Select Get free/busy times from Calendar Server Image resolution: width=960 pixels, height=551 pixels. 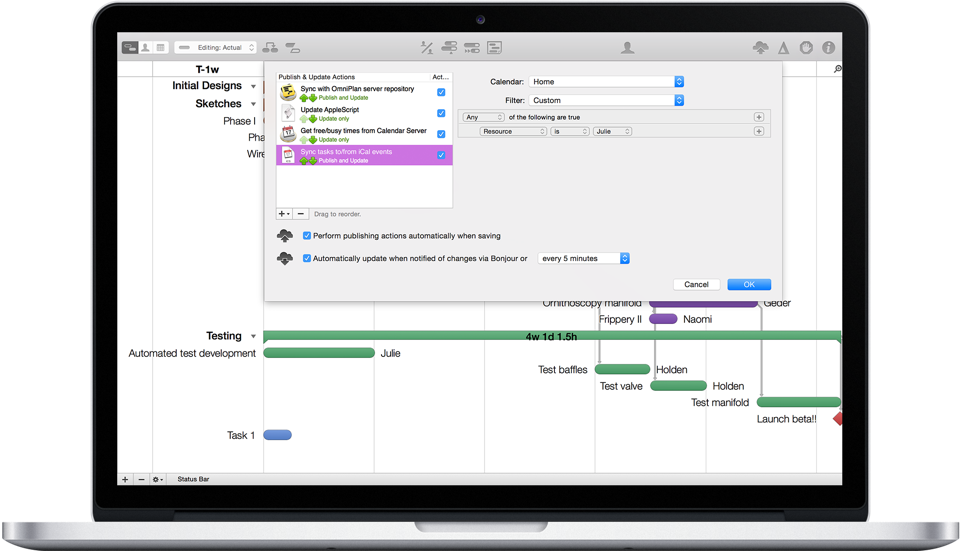tap(364, 134)
